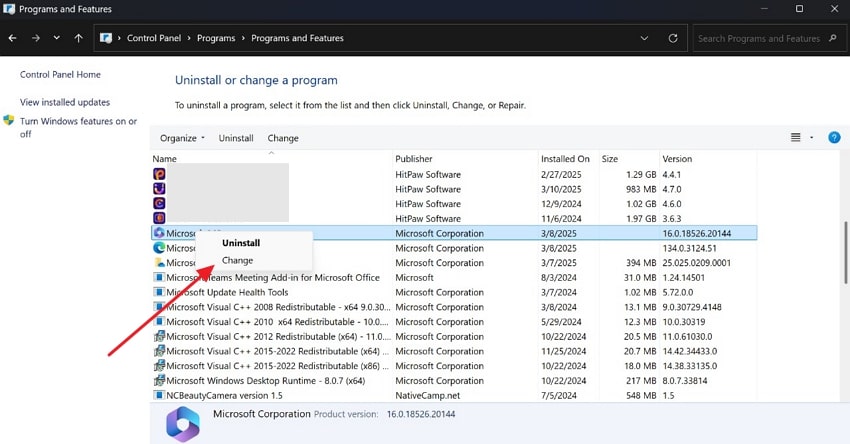Open the Organize dropdown menu
850x444 pixels.
point(182,138)
